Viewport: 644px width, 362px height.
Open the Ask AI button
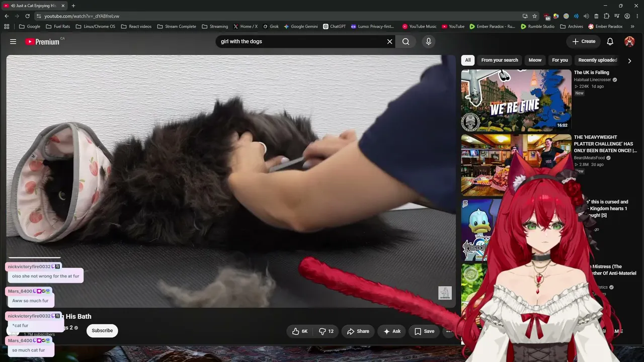click(x=392, y=331)
